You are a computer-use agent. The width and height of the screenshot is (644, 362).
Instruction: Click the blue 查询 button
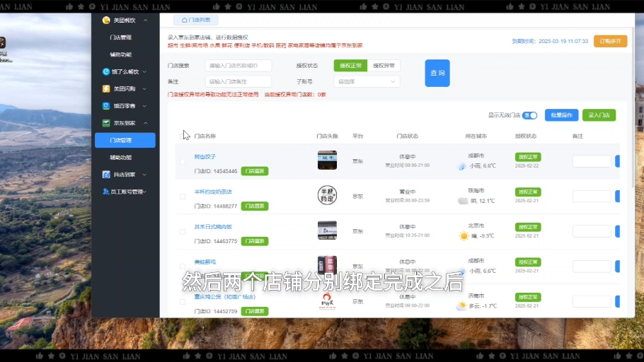437,73
